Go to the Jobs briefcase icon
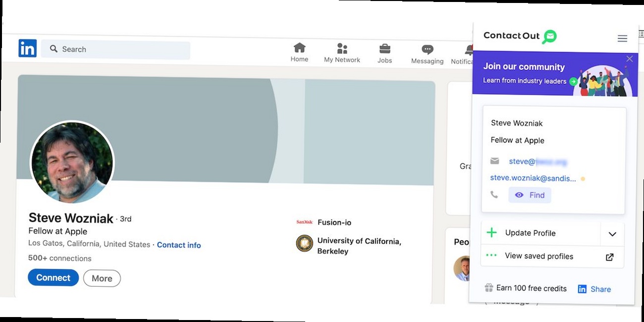The height and width of the screenshot is (322, 644). 384,49
